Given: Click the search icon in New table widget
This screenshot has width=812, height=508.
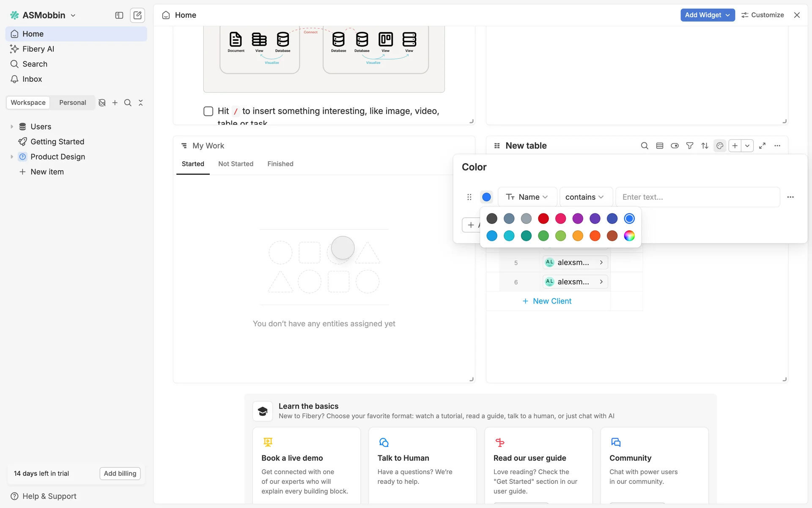Looking at the screenshot, I should (645, 146).
